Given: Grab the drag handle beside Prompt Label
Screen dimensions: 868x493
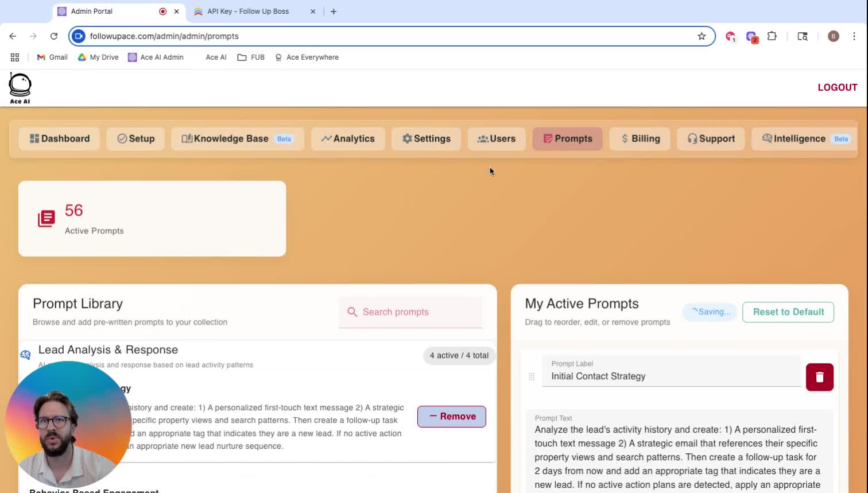Looking at the screenshot, I should click(532, 377).
